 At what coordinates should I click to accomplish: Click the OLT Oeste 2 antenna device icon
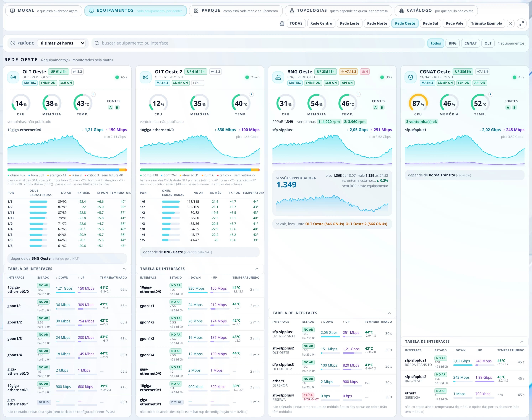click(x=146, y=77)
